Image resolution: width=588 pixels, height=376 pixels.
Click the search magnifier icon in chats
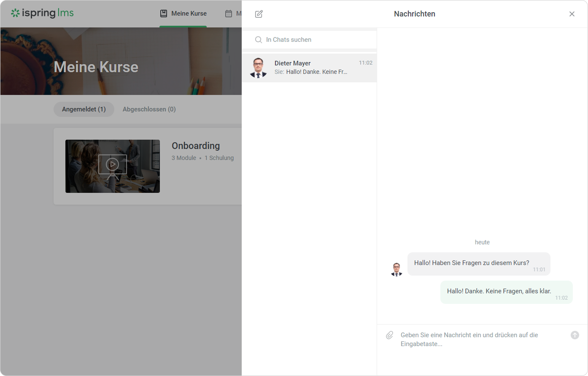pyautogui.click(x=259, y=40)
